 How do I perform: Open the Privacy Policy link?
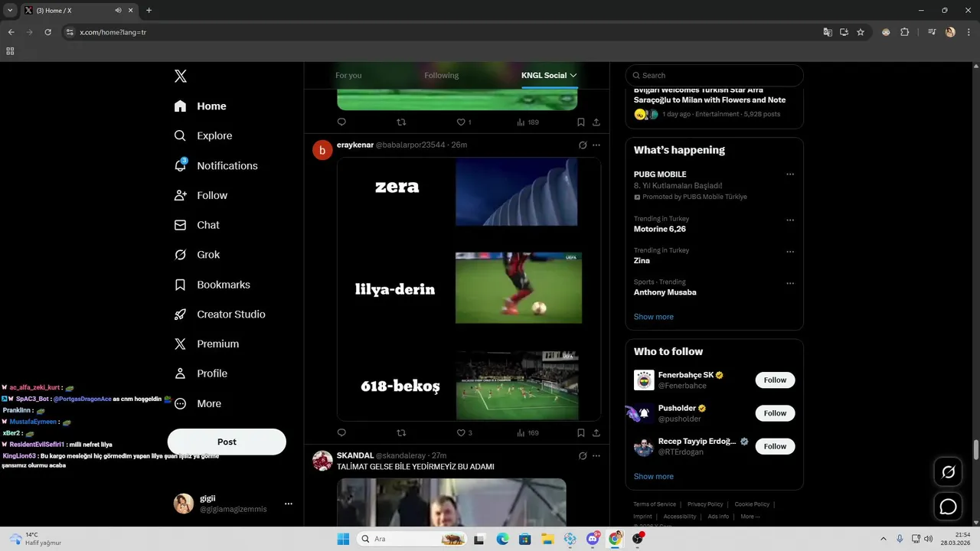[705, 504]
